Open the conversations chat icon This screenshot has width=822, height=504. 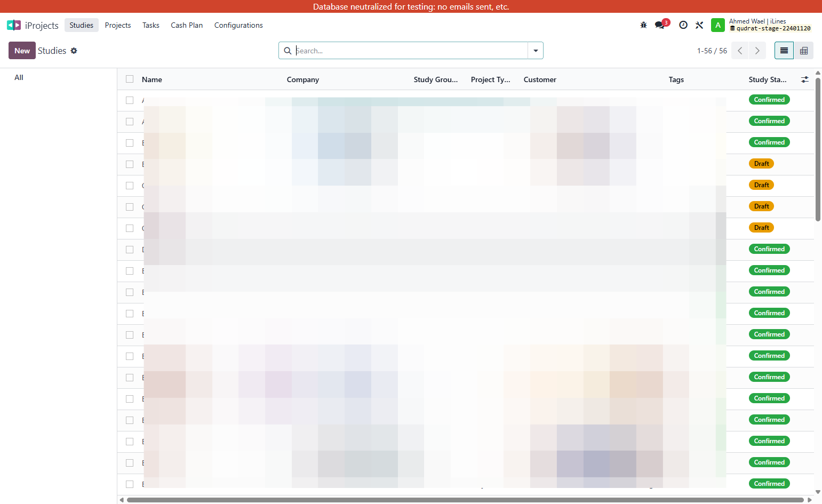click(660, 25)
